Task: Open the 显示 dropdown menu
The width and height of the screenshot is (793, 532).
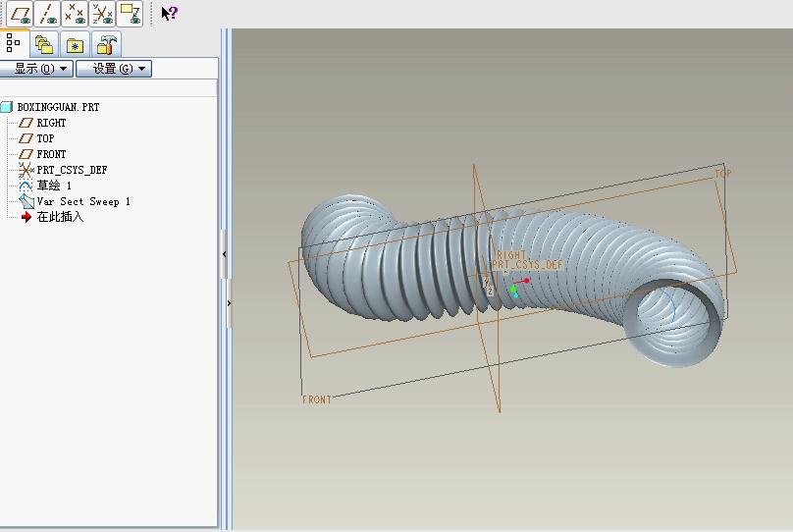Action: [x=36, y=69]
